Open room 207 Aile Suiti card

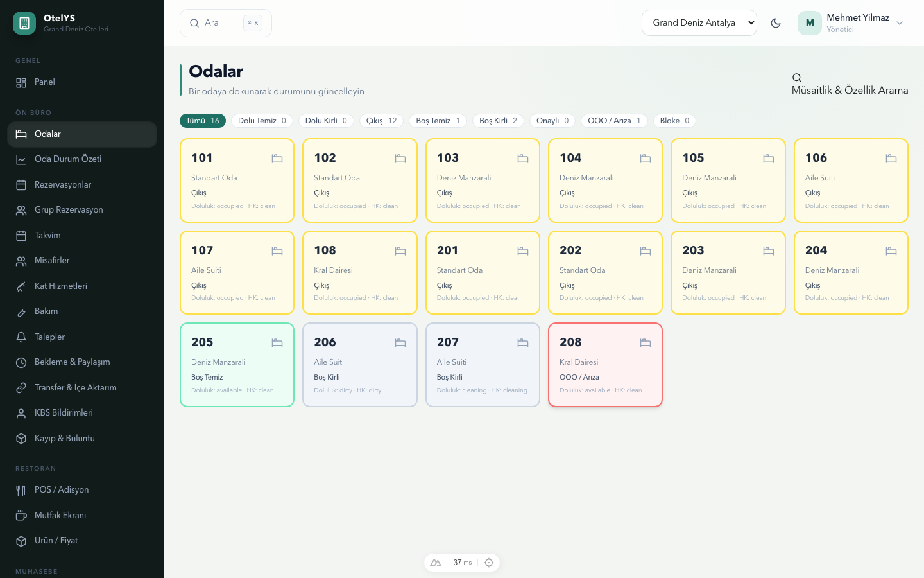tap(483, 365)
